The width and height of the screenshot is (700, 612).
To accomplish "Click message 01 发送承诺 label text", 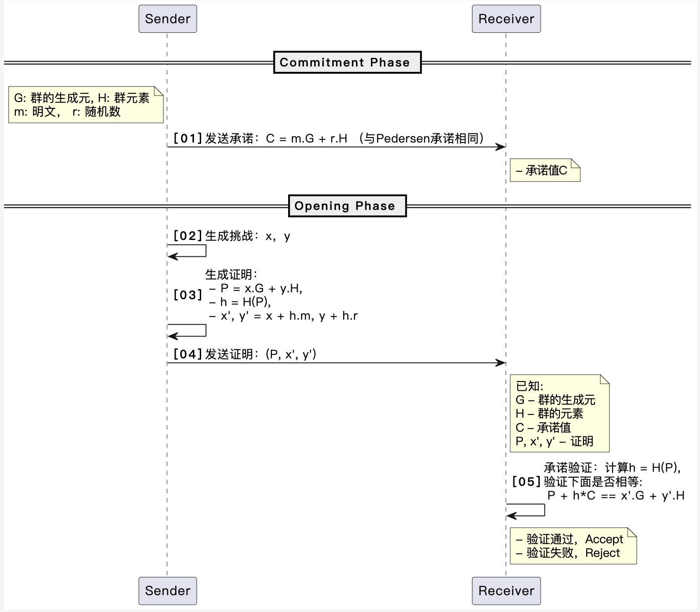I will (x=328, y=138).
